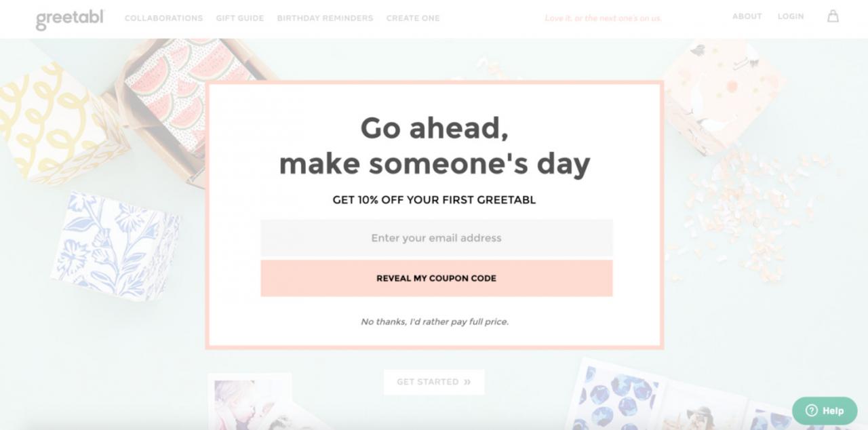The image size is (868, 430).
Task: Click the greetabl logo
Action: point(70,18)
